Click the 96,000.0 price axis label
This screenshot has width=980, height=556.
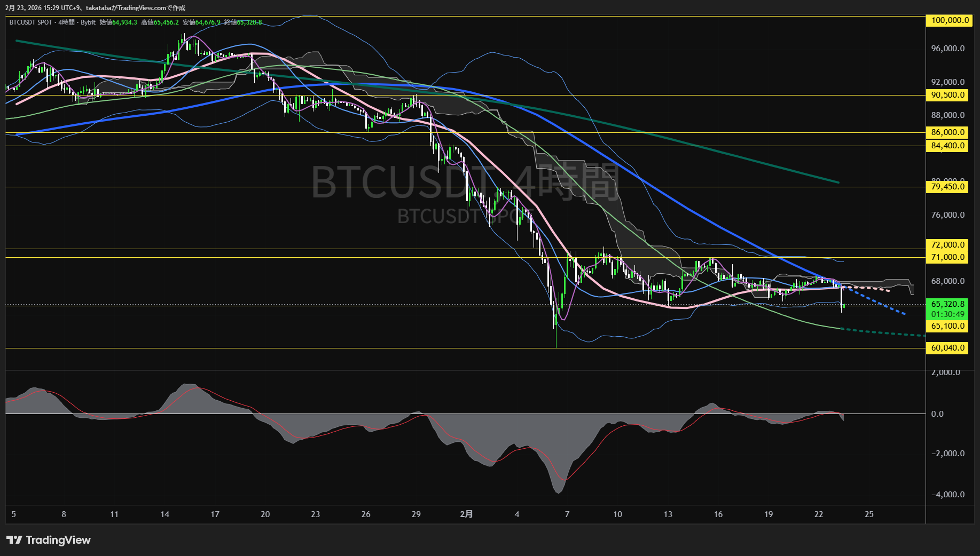948,49
